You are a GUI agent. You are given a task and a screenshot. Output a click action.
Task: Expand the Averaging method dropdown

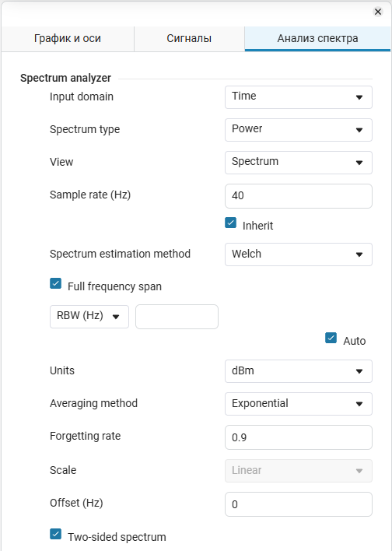click(x=298, y=403)
